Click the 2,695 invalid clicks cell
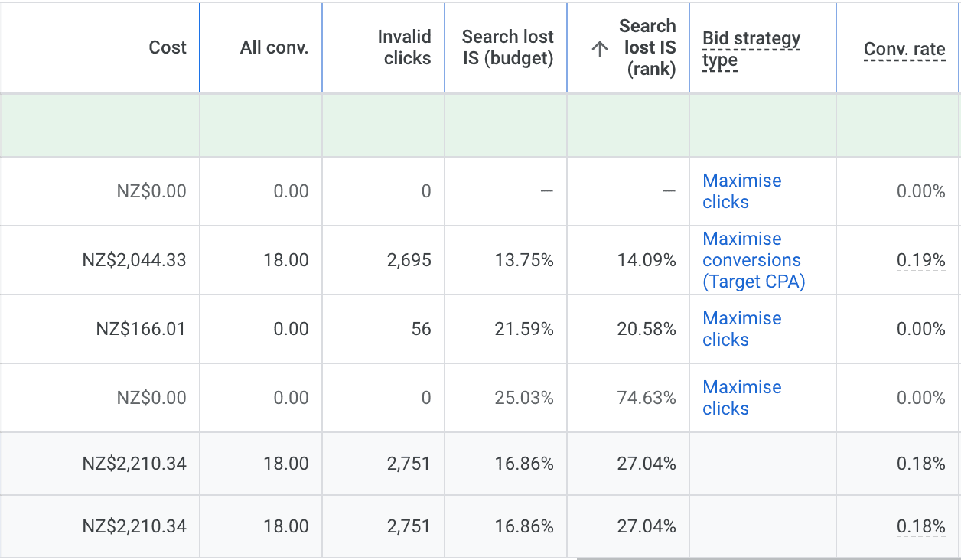This screenshot has width=961, height=560. tap(408, 260)
